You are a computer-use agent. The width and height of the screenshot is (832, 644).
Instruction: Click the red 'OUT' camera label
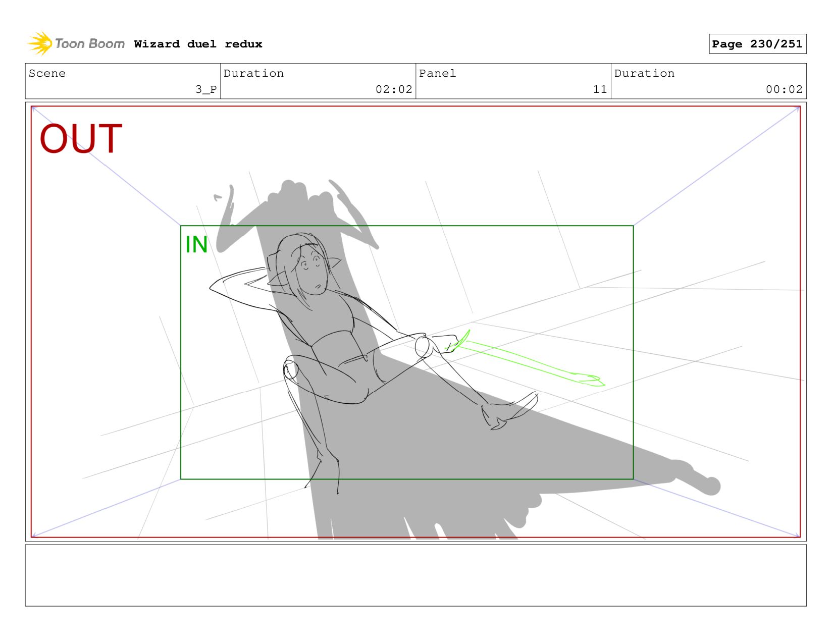pyautogui.click(x=81, y=139)
